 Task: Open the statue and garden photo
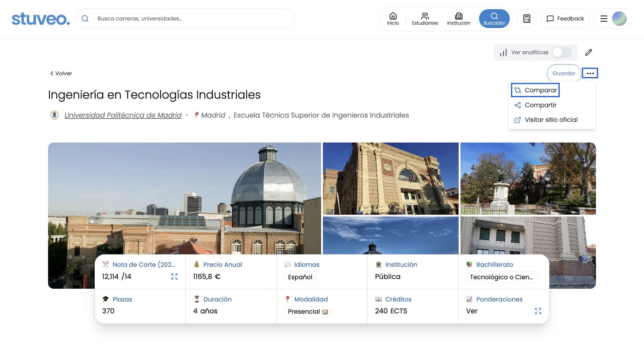tap(528, 178)
